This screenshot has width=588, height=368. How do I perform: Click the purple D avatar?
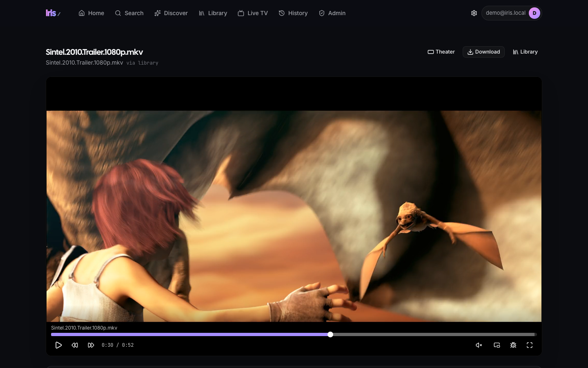535,13
